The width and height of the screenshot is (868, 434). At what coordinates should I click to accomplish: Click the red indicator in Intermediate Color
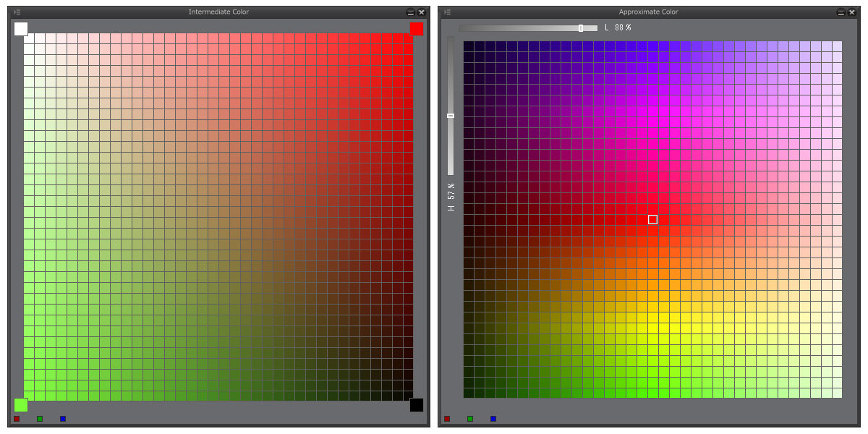(x=17, y=419)
